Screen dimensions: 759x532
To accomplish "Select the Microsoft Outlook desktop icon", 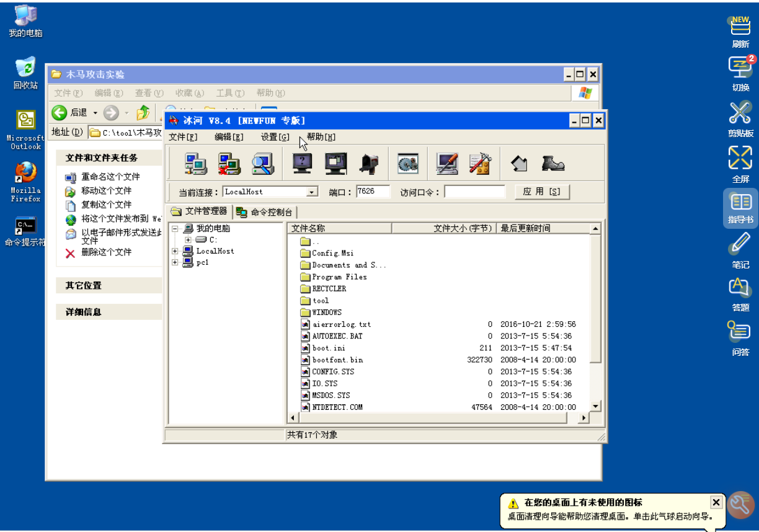I will (25, 131).
